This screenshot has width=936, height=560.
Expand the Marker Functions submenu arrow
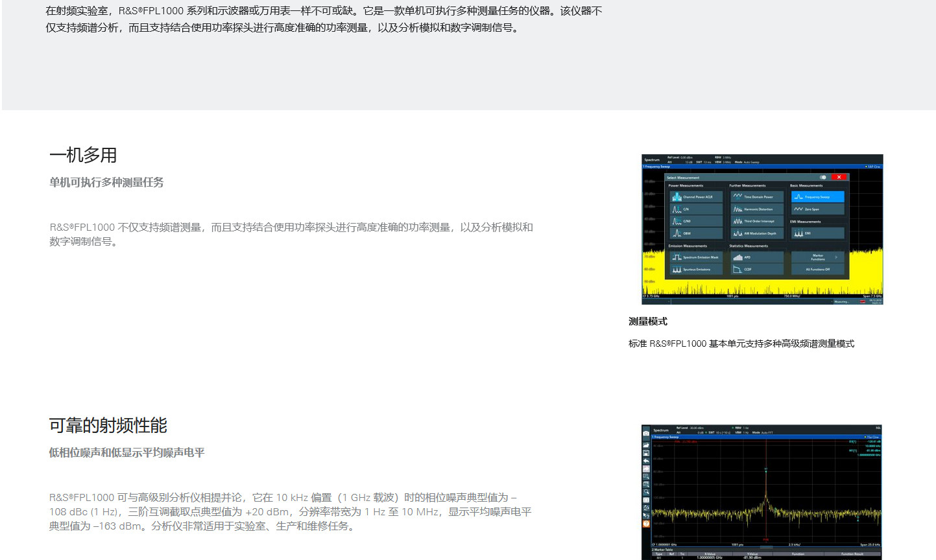pos(836,257)
